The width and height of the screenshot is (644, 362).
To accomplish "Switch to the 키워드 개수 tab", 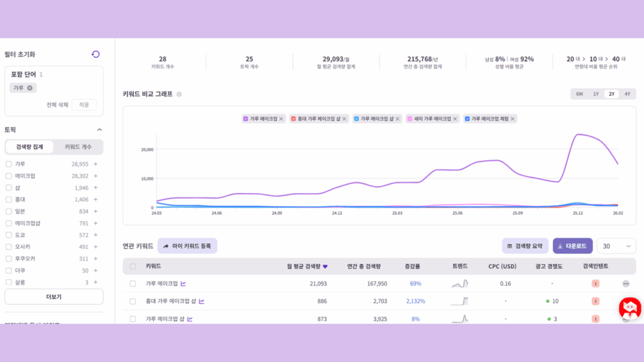I will click(78, 147).
